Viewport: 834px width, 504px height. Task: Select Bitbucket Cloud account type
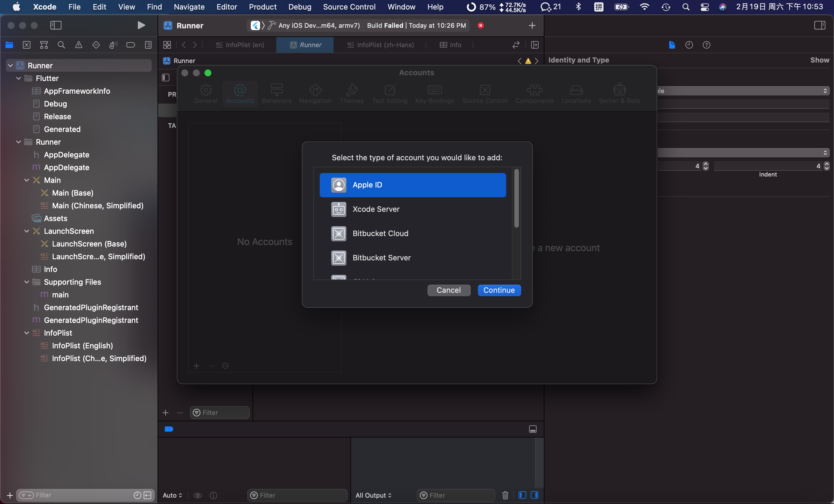click(413, 233)
